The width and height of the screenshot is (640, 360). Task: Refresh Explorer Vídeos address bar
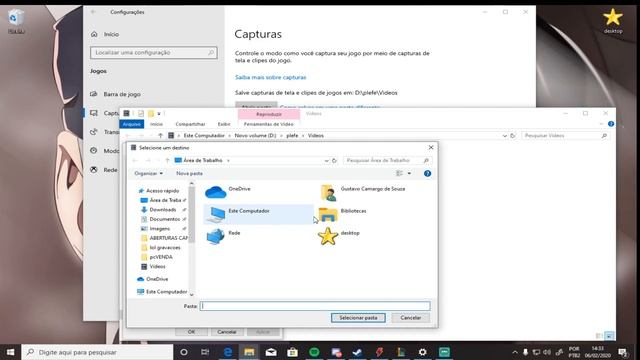tap(513, 136)
